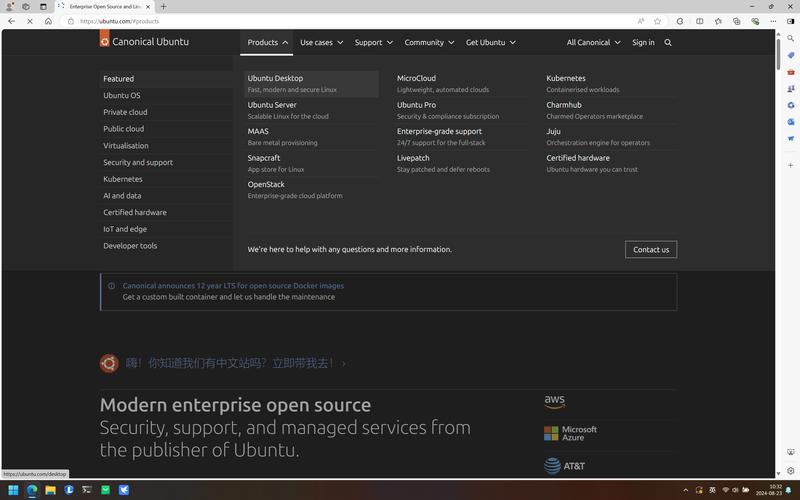Select AI and data category
The image size is (800, 500).
tap(122, 196)
